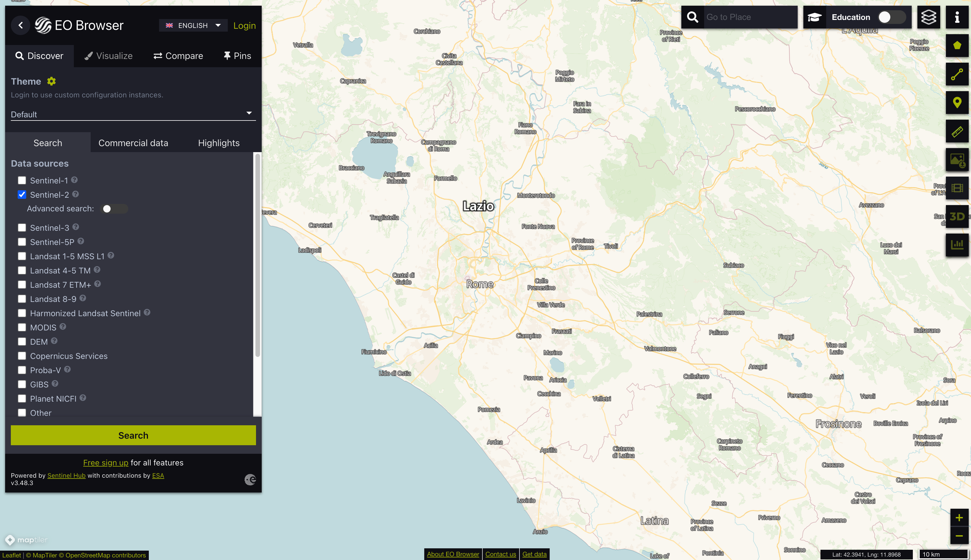The height and width of the screenshot is (560, 971).
Task: Select the line drawing tool
Action: tap(957, 74)
